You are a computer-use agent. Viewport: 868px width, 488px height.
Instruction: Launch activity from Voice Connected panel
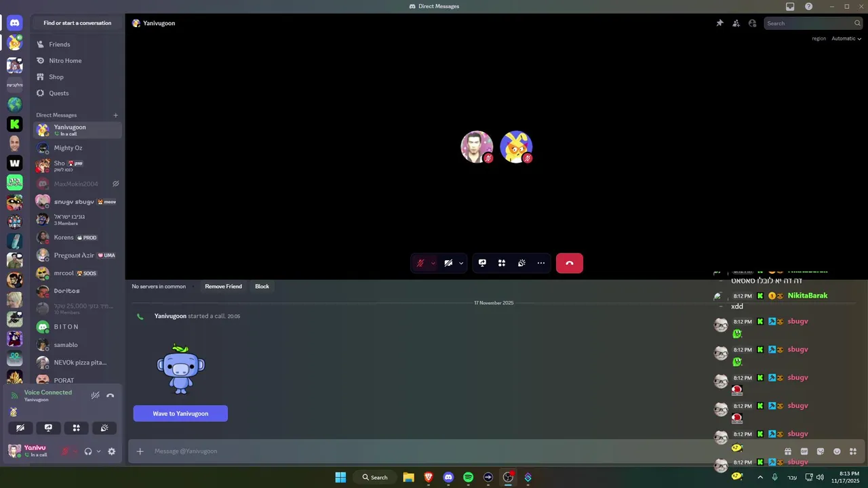pyautogui.click(x=76, y=428)
